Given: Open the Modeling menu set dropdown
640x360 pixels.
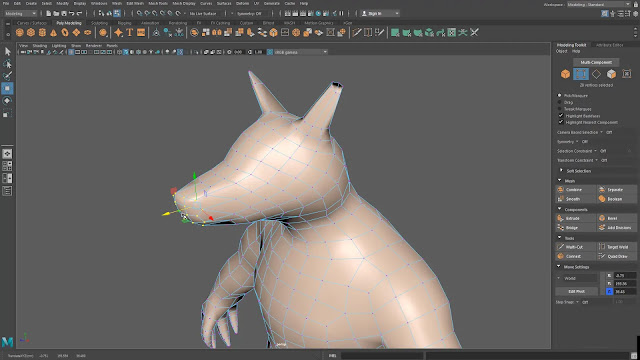Looking at the screenshot, I should click(x=20, y=13).
